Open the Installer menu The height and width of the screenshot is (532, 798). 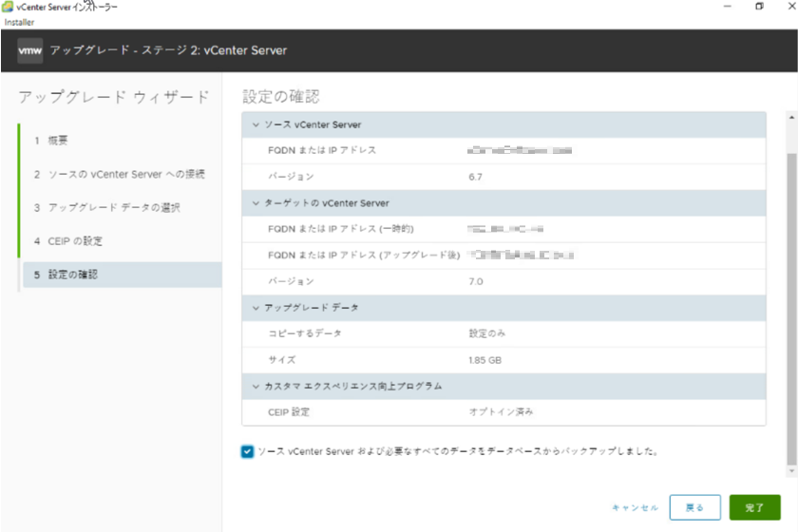point(19,22)
